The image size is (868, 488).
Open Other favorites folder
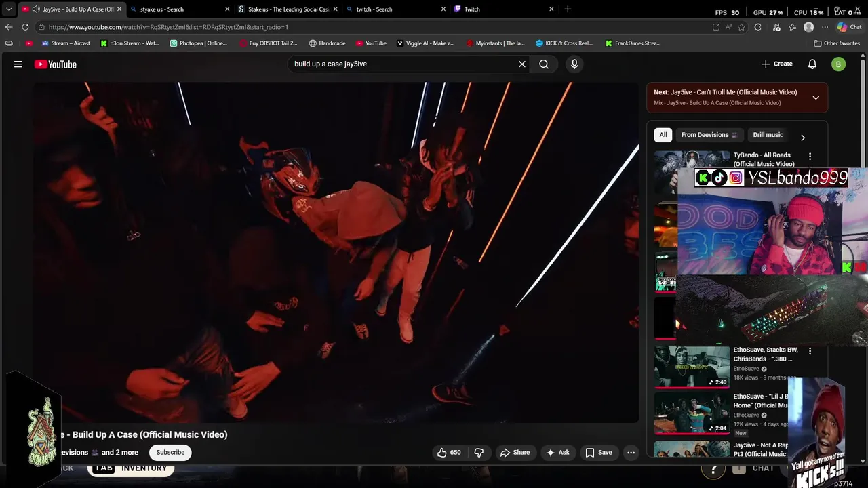coord(837,43)
